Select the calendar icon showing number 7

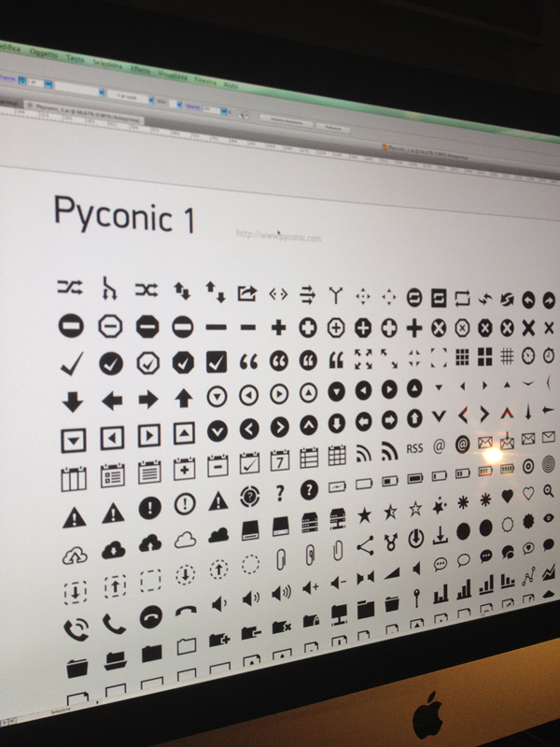coord(279,460)
